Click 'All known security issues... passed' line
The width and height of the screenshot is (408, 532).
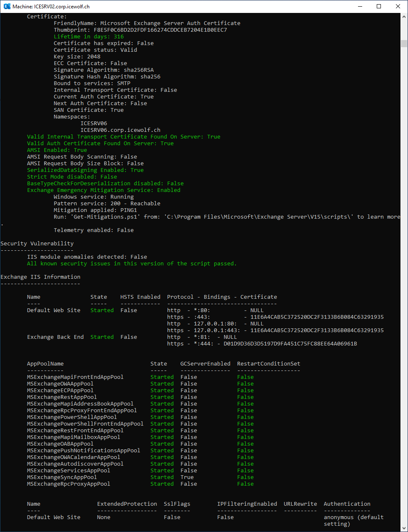(x=132, y=264)
